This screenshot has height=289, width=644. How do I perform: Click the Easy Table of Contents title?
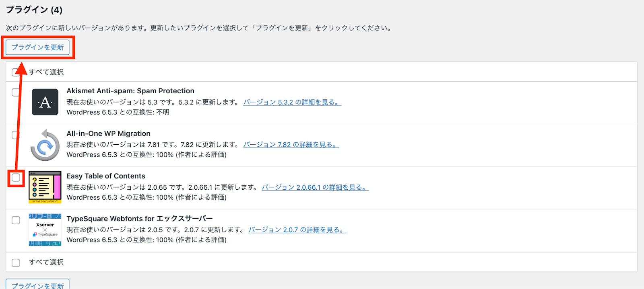(x=106, y=176)
